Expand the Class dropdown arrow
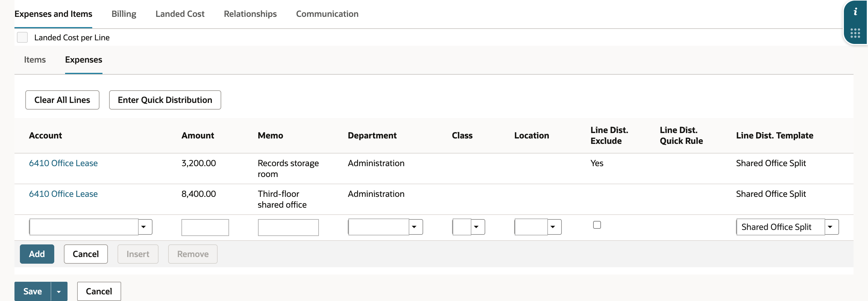The image size is (868, 301). pyautogui.click(x=476, y=227)
